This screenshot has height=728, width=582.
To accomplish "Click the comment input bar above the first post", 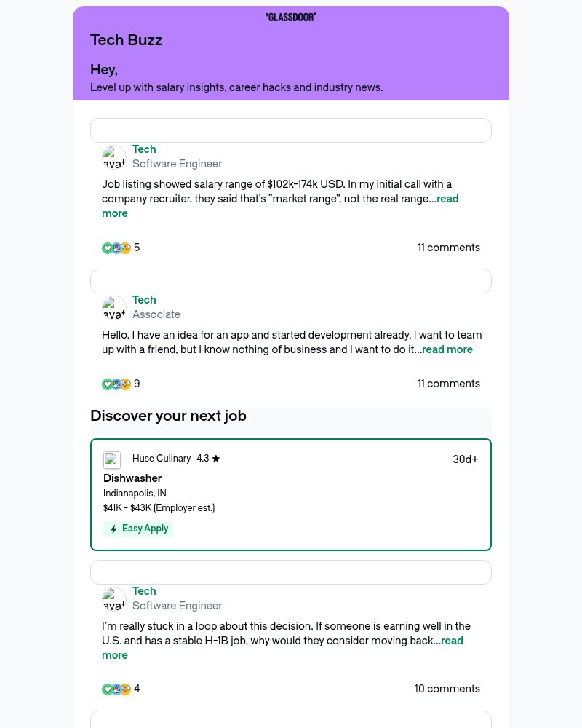I will pyautogui.click(x=291, y=130).
